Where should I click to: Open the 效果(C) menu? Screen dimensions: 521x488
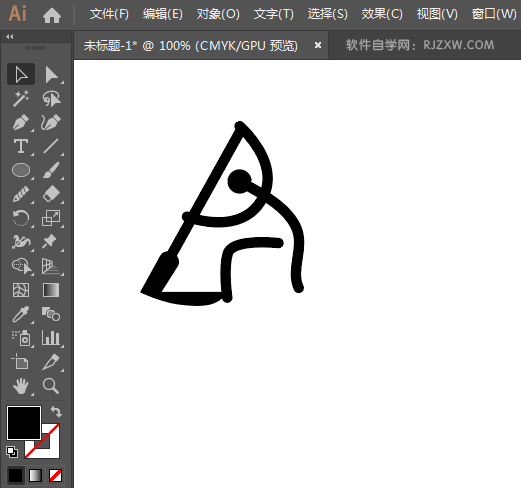pyautogui.click(x=382, y=14)
